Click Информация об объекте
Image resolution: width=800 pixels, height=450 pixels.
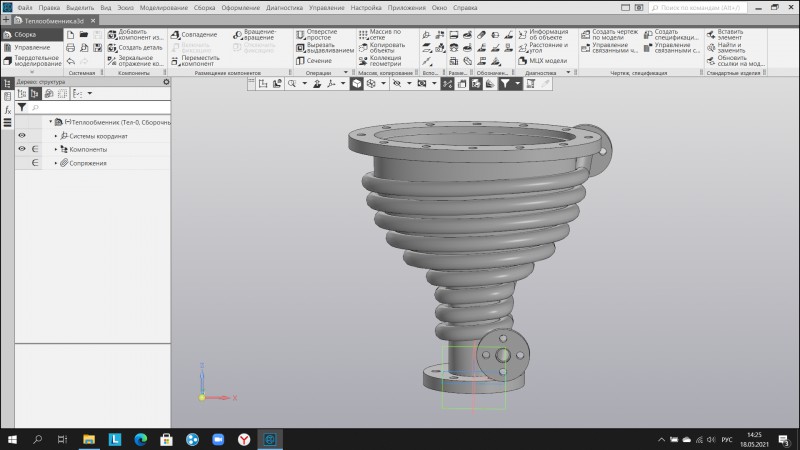pyautogui.click(x=543, y=35)
